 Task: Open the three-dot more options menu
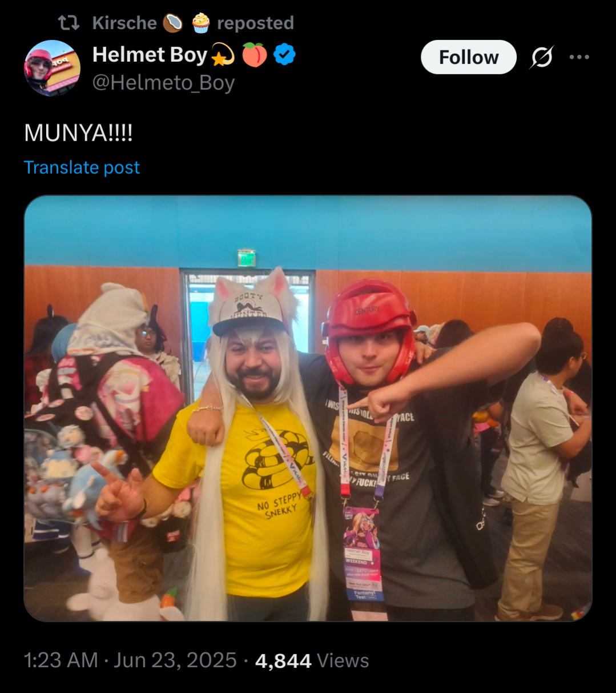[579, 57]
